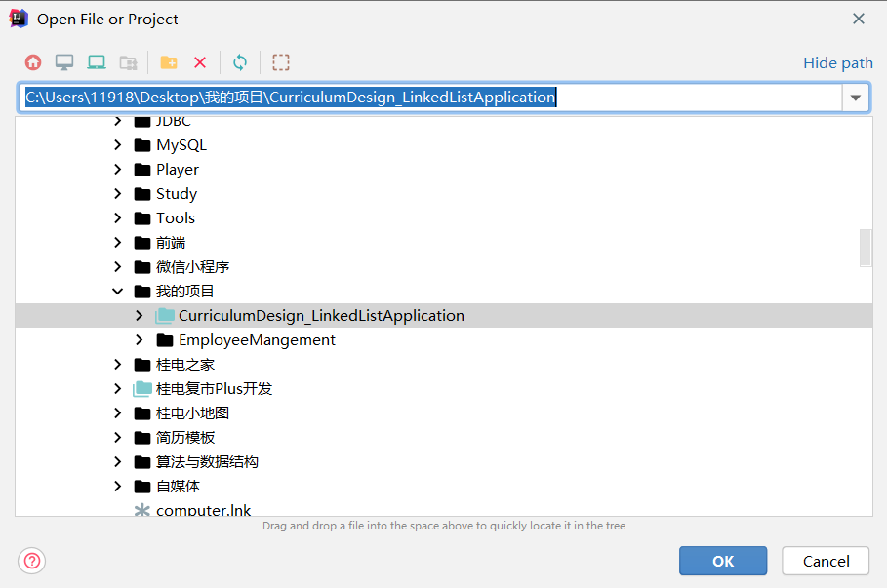Collapse the 我的项目 folder
Viewport: 887px width, 588px height.
pyautogui.click(x=118, y=292)
